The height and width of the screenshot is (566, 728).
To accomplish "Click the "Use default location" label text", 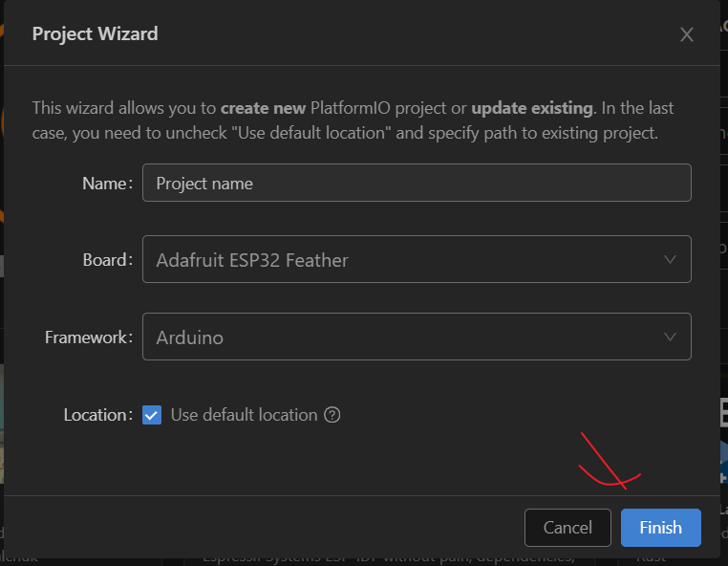I will pos(244,415).
